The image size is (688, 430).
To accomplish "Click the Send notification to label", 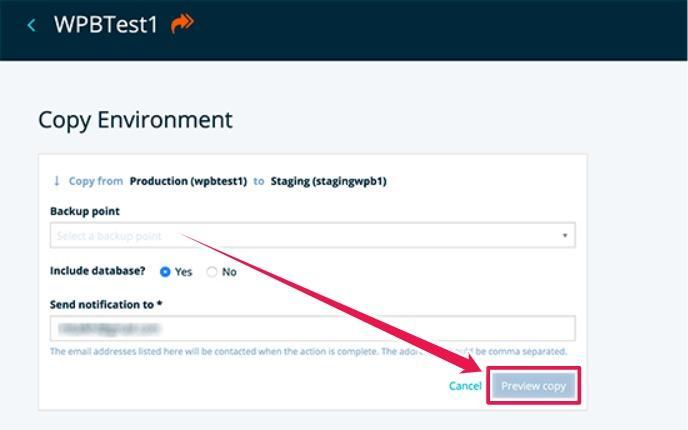I will (106, 305).
